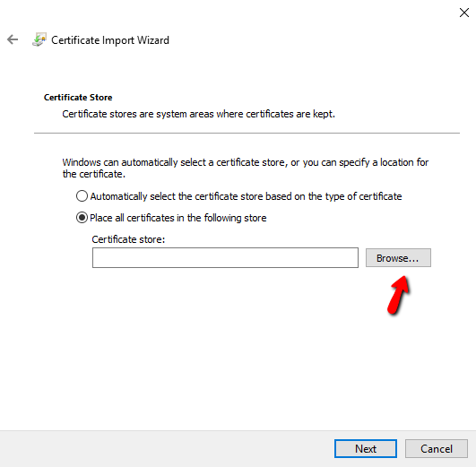Click the horizontal separator under the heading
476x467 pixels.
point(247,133)
